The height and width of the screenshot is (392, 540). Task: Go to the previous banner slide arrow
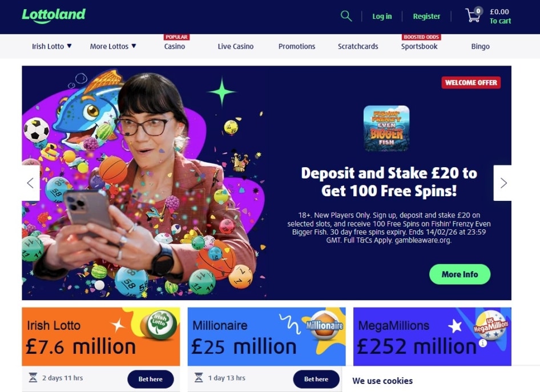(x=31, y=183)
